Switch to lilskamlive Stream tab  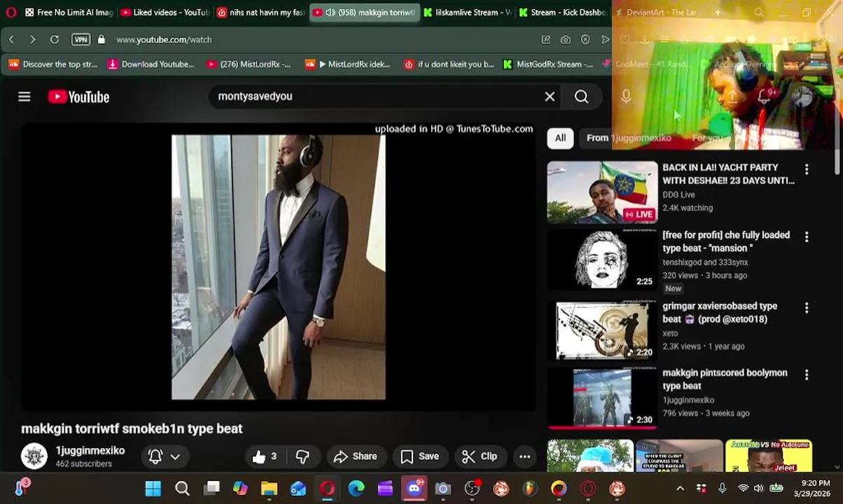point(467,13)
